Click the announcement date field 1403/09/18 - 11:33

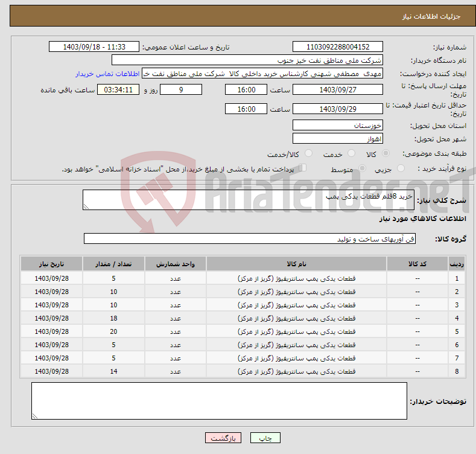click(x=94, y=47)
